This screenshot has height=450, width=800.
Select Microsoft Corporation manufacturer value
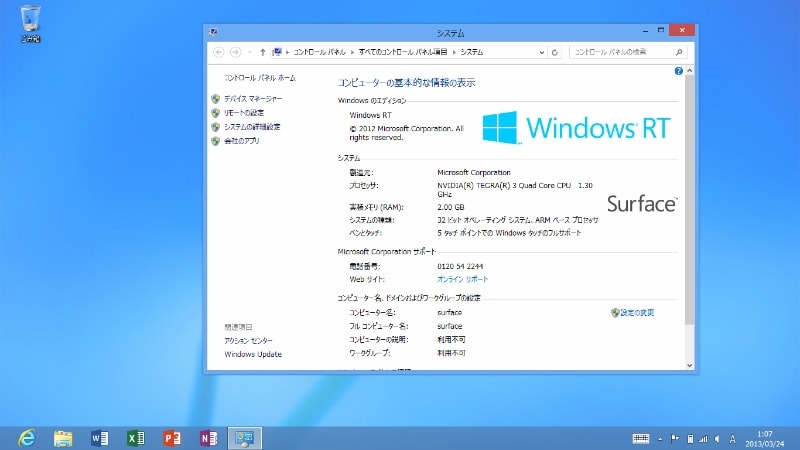coord(473,172)
